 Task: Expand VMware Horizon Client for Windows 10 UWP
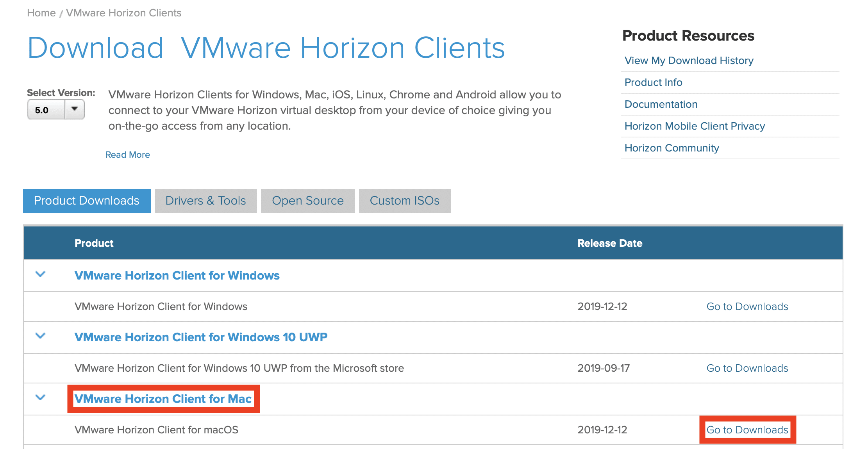41,337
